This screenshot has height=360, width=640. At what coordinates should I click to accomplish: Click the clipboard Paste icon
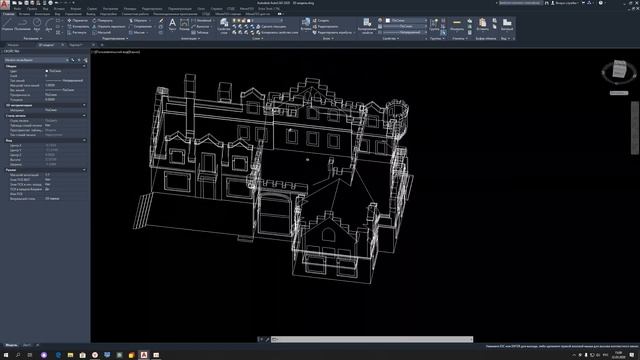(x=482, y=24)
